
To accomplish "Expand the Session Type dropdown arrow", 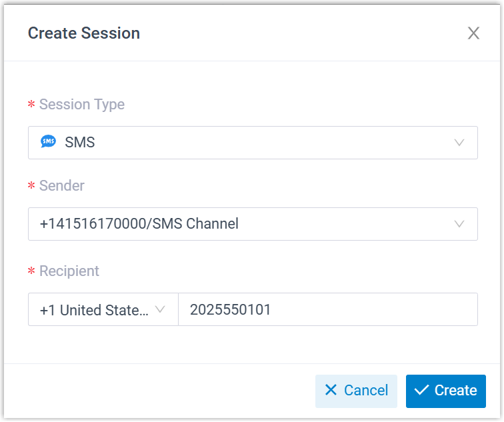I will pyautogui.click(x=459, y=143).
